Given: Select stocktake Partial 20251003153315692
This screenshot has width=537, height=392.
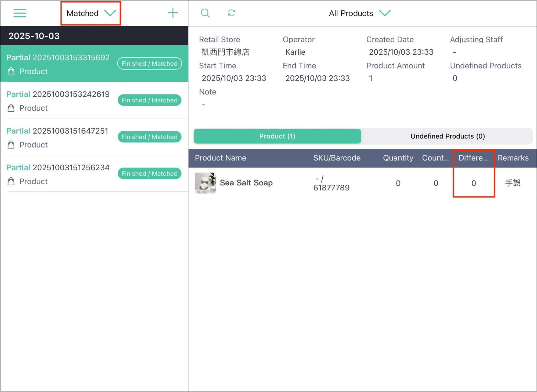Looking at the screenshot, I should tap(94, 64).
